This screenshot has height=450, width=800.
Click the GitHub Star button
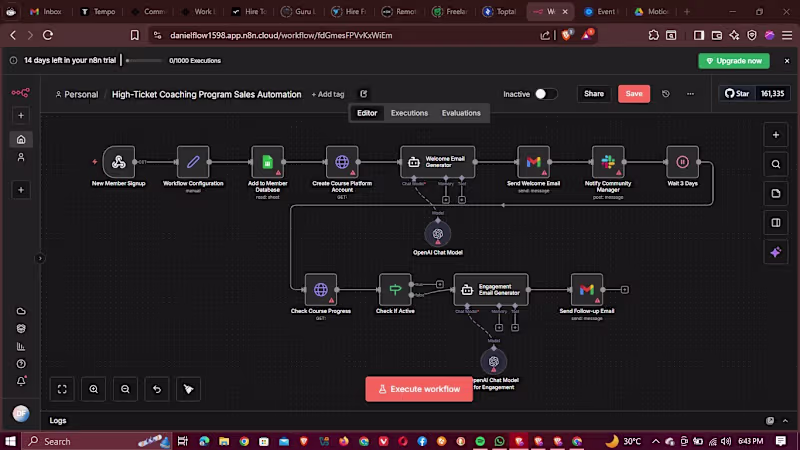coord(737,94)
